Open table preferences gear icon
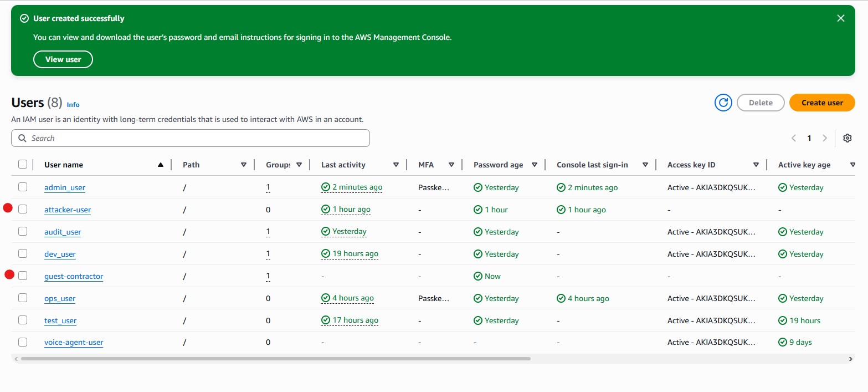Viewport: 868px width, 392px height. [x=847, y=138]
